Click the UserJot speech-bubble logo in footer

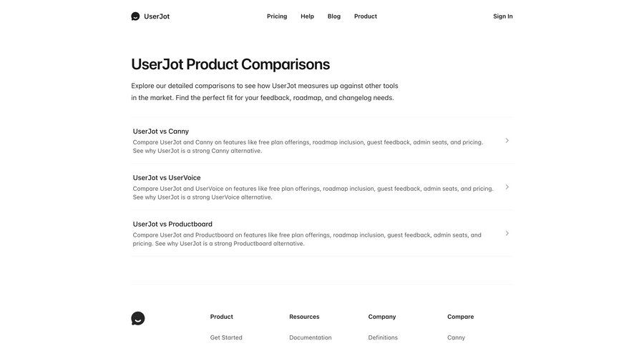tap(138, 318)
